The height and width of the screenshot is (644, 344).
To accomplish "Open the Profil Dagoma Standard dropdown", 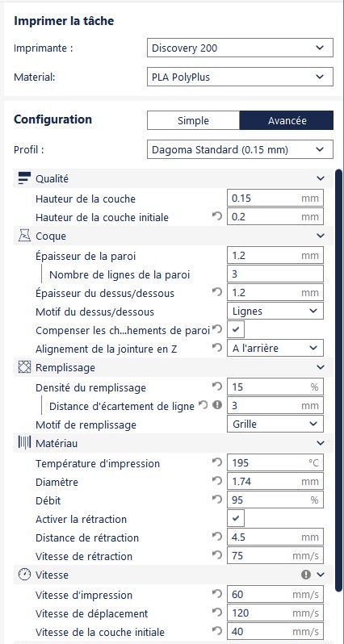I will point(240,149).
